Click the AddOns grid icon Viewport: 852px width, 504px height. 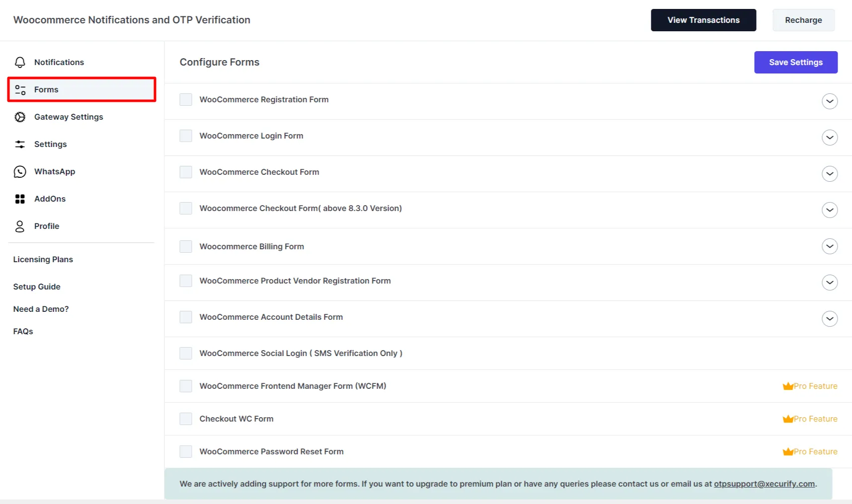pos(20,199)
